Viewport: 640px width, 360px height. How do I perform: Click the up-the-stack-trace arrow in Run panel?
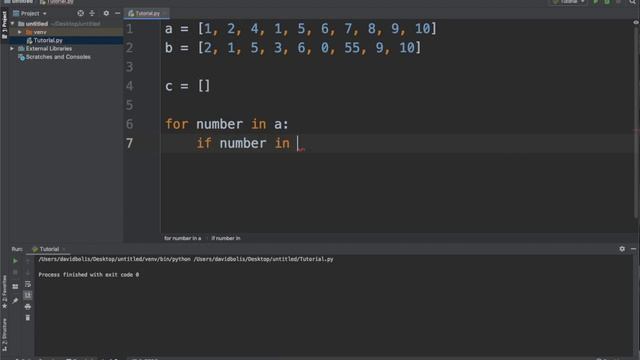click(x=28, y=261)
